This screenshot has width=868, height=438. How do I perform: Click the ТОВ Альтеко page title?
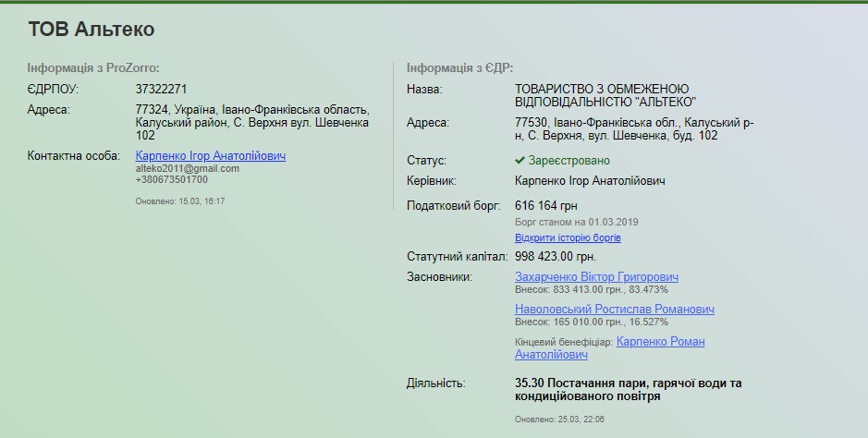pos(92,30)
